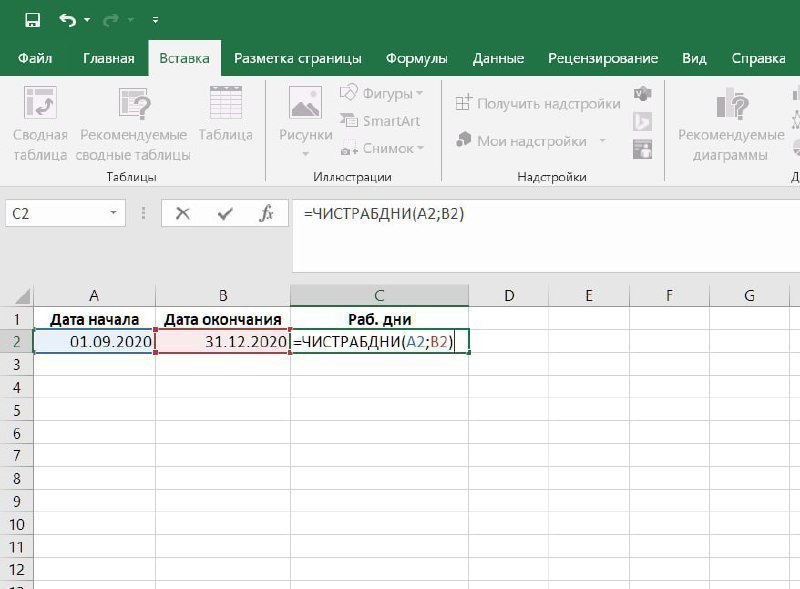Select column A header

(94, 296)
